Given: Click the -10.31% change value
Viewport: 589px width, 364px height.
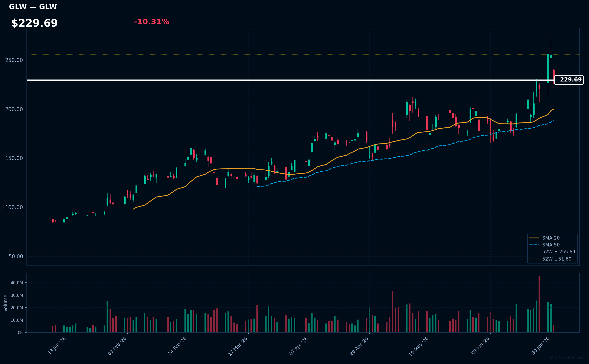Looking at the screenshot, I should point(152,22).
